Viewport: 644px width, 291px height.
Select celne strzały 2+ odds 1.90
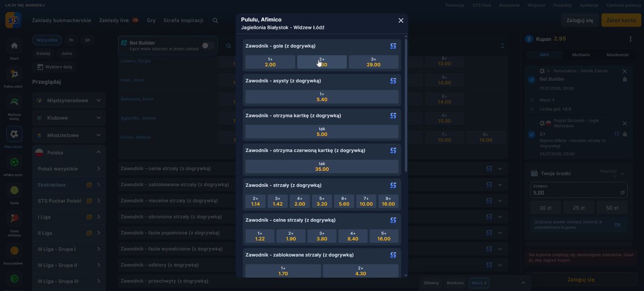[x=291, y=236]
